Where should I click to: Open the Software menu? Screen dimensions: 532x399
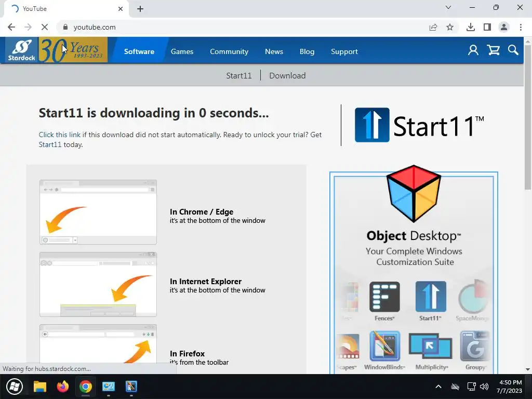pyautogui.click(x=139, y=51)
